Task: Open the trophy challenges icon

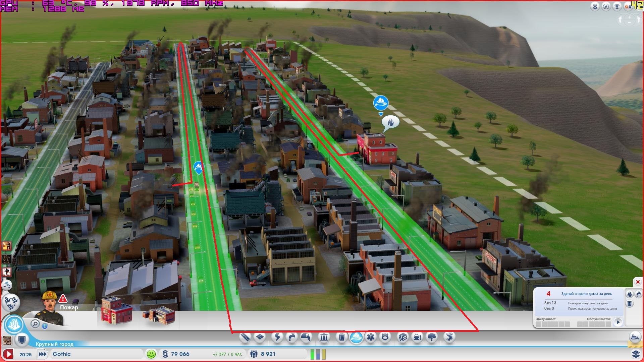Action: click(x=617, y=7)
